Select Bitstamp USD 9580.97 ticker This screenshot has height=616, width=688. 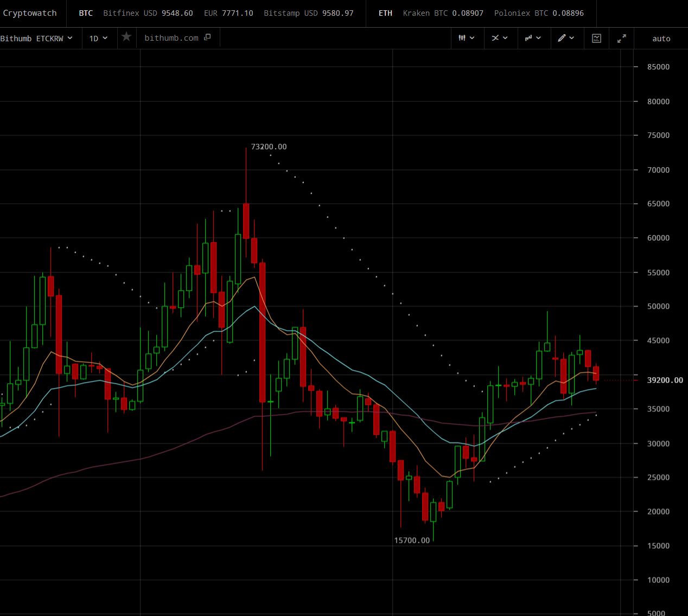tap(309, 13)
